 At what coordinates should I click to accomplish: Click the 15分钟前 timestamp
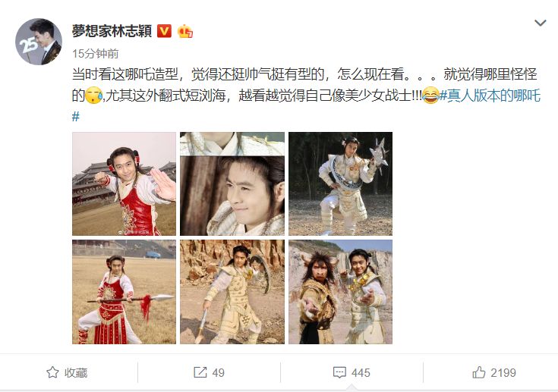pyautogui.click(x=96, y=54)
